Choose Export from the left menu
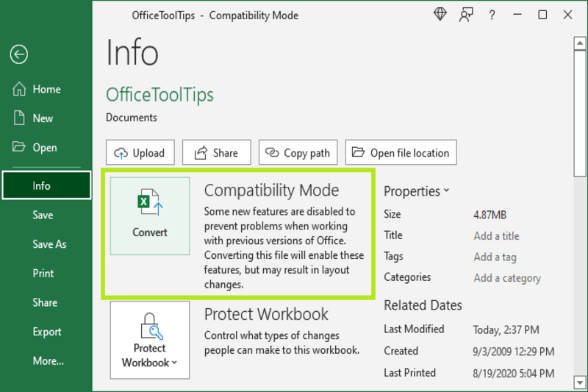The width and height of the screenshot is (588, 392). 47,332
